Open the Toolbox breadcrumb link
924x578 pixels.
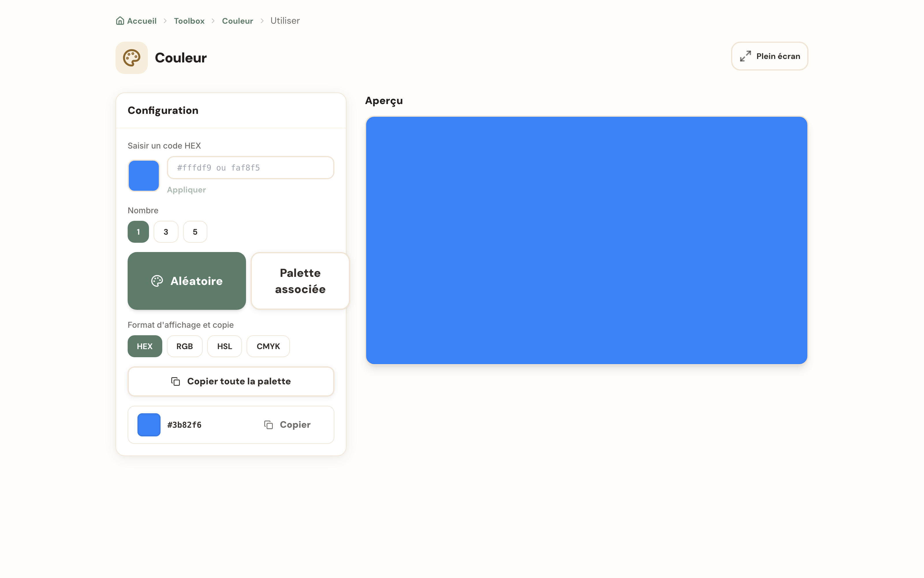(189, 21)
